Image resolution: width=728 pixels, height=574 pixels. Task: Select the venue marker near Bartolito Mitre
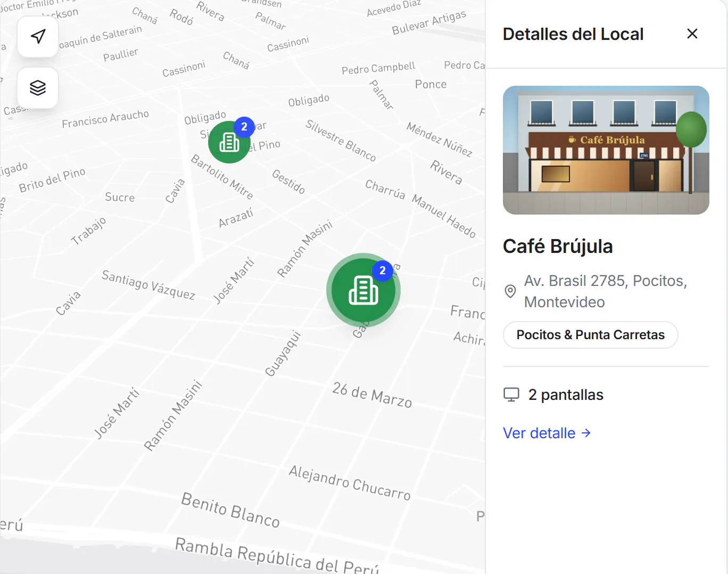coord(229,142)
